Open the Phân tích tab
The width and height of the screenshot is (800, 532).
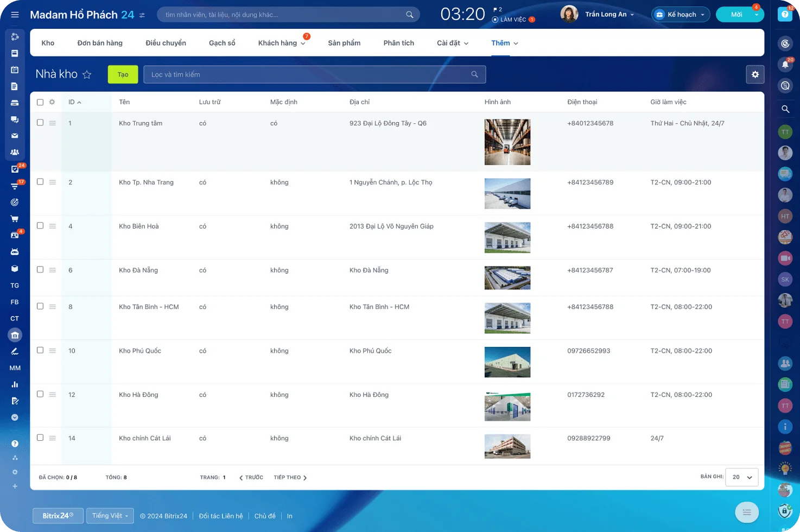tap(398, 43)
